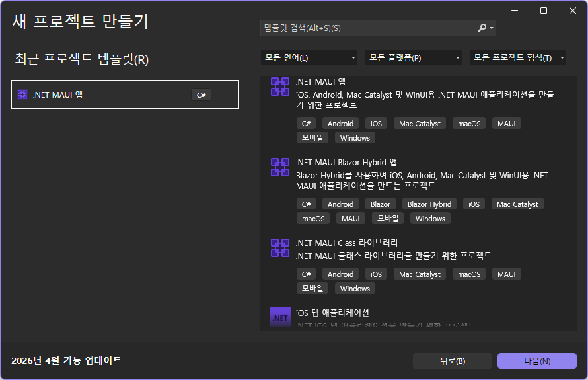The image size is (588, 380).
Task: Click macOS tag under Class 라이브러리 template
Action: click(469, 274)
